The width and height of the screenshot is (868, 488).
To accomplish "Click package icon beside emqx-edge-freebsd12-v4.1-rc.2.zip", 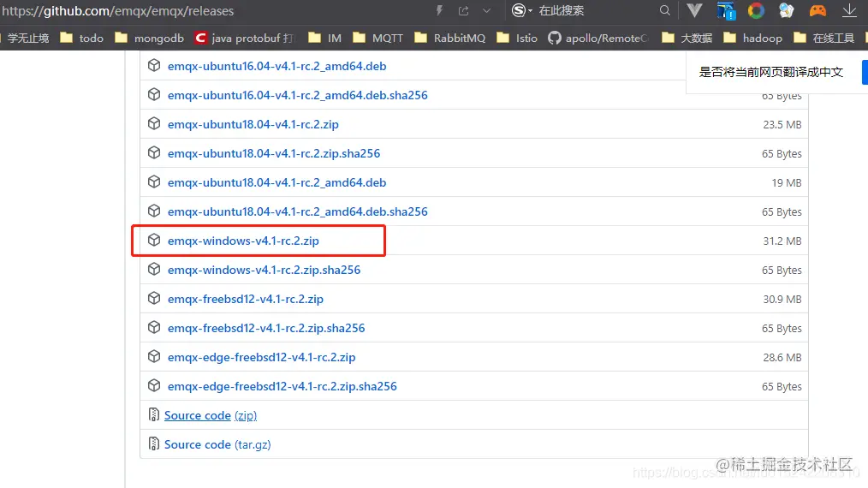I will pyautogui.click(x=154, y=356).
